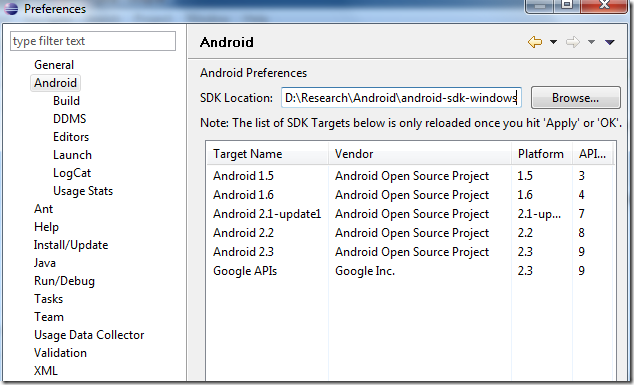Open the Usage Stats preferences page
The image size is (634, 385).
click(x=83, y=190)
